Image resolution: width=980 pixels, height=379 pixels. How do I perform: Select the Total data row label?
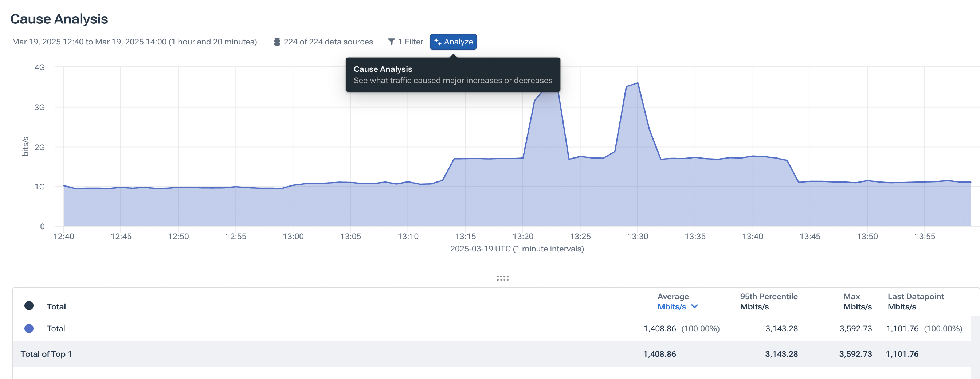(56, 328)
